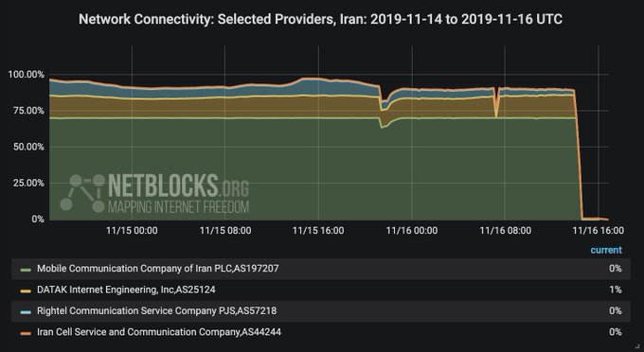Click the orange Iran Cell legend swatch
644x352 pixels.
pyautogui.click(x=26, y=333)
